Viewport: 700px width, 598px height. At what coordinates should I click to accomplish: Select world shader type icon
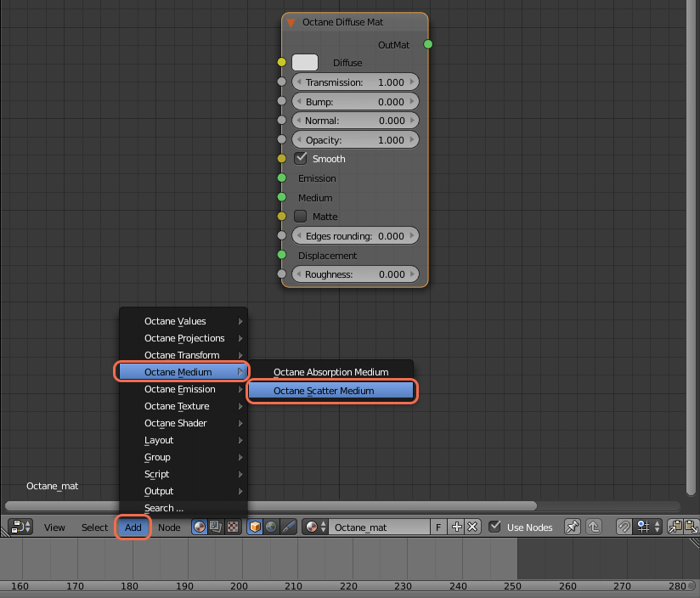pyautogui.click(x=271, y=527)
